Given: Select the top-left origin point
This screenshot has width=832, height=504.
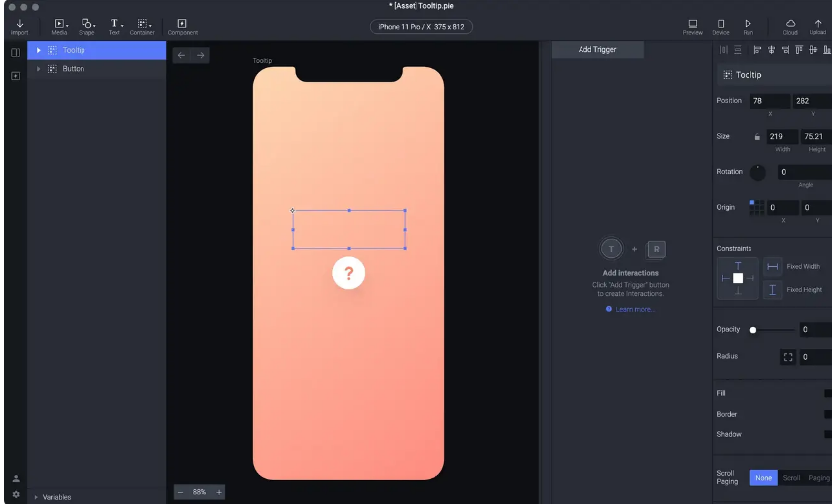Looking at the screenshot, I should click(x=751, y=202).
